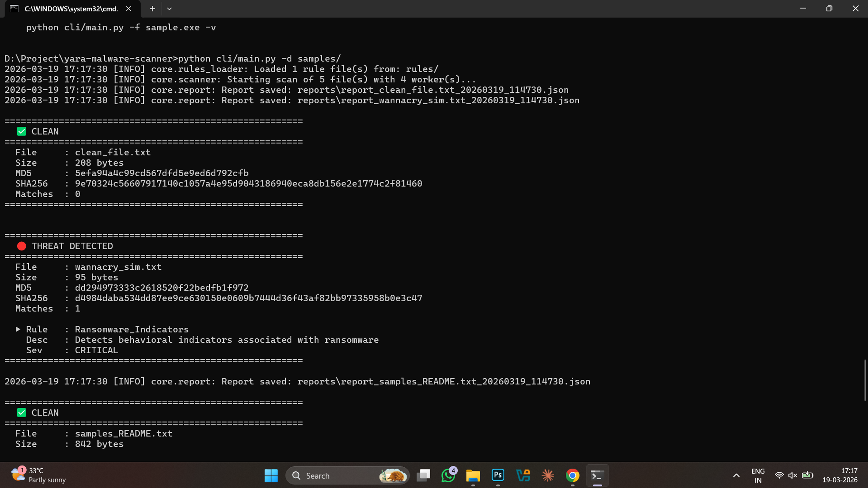Image resolution: width=868 pixels, height=488 pixels.
Task: Open a new terminal tab
Action: pos(152,9)
